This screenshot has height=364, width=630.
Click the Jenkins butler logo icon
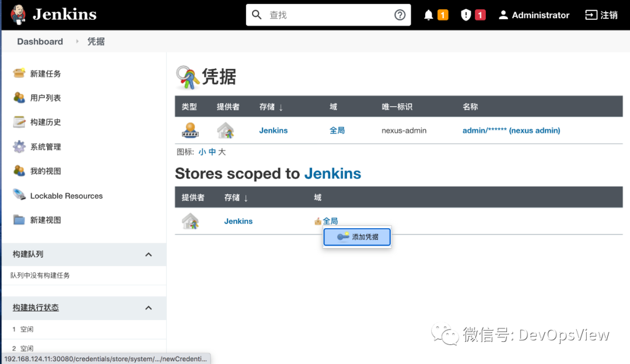click(18, 15)
